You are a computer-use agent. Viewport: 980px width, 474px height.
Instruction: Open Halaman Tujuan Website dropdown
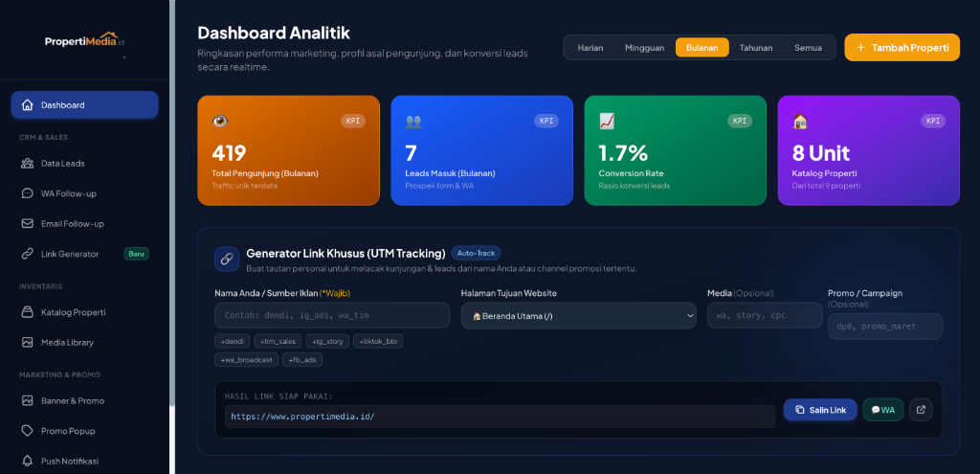pyautogui.click(x=578, y=316)
